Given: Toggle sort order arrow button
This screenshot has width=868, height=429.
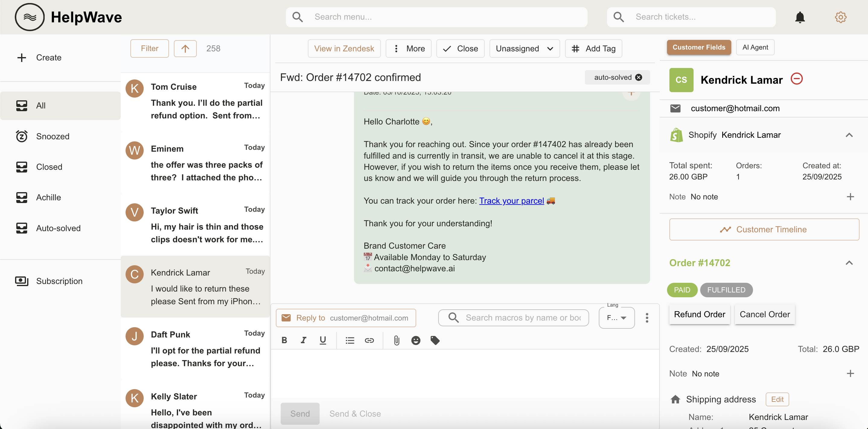Looking at the screenshot, I should point(185,49).
